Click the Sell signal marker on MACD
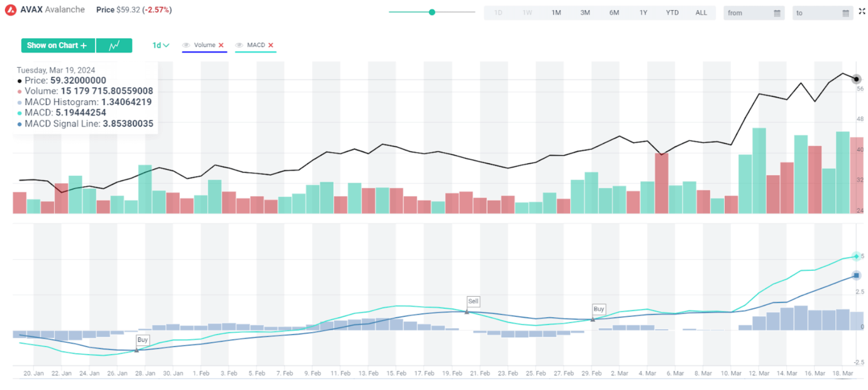Image resolution: width=868 pixels, height=390 pixels. pyautogui.click(x=473, y=301)
